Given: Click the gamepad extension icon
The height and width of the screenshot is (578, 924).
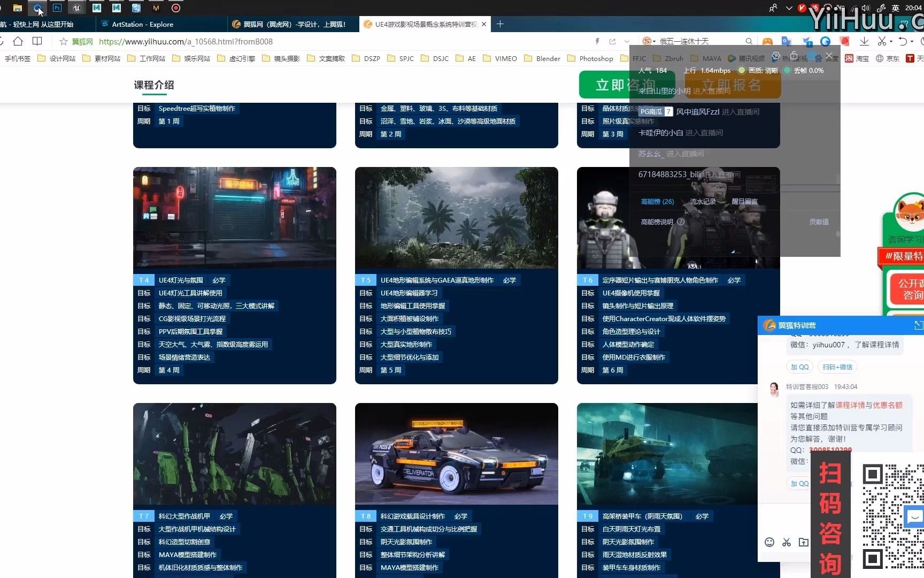Looking at the screenshot, I should 767,41.
